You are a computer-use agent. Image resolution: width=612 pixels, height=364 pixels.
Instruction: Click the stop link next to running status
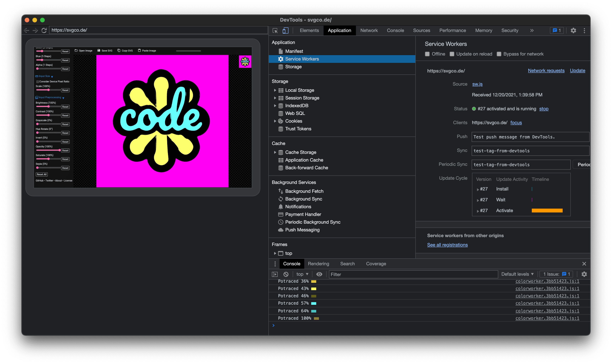544,108
